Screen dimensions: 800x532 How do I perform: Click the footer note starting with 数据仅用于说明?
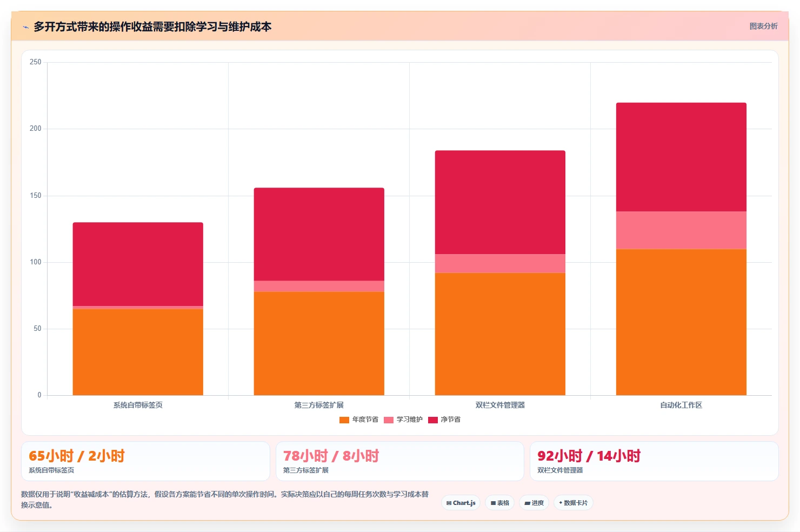click(225, 500)
